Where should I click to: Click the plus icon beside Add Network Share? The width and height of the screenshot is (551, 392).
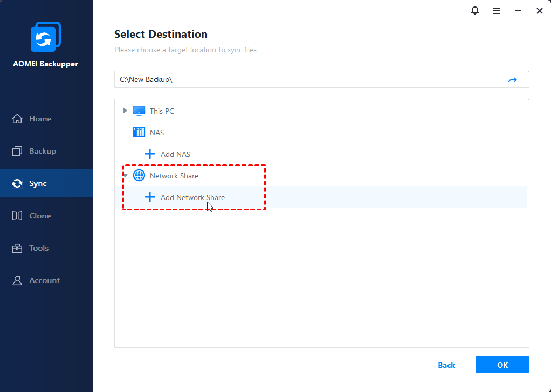tap(150, 197)
